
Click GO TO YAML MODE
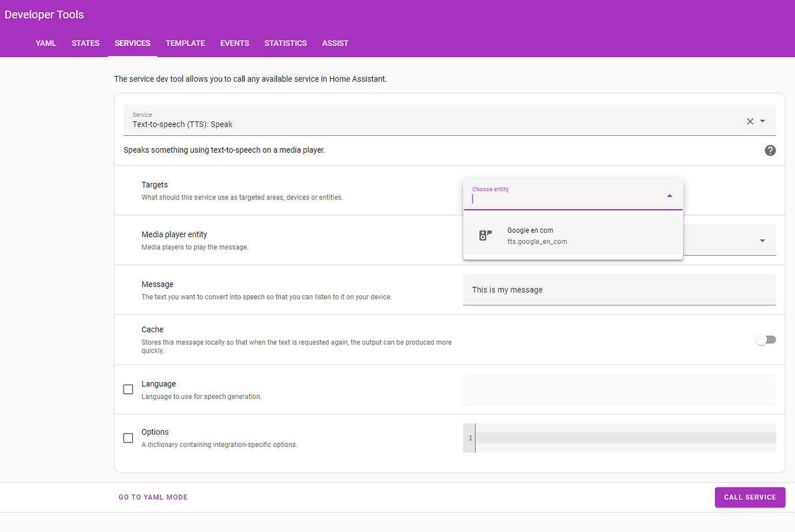tap(153, 497)
